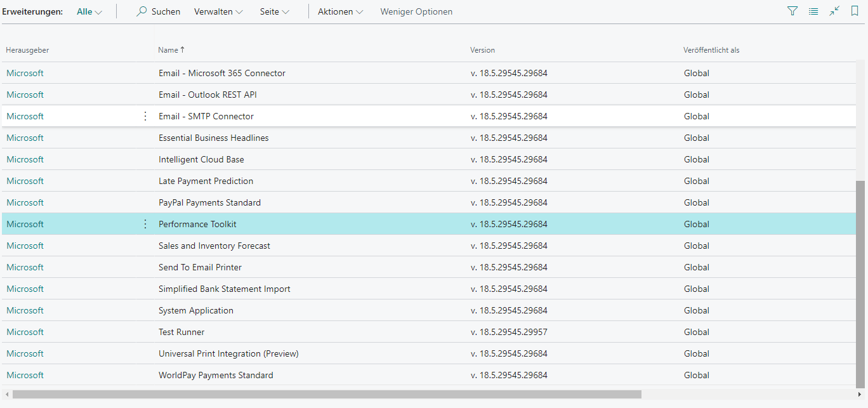Sort by the Name column header
Screen dimensions: 868x408
(x=171, y=50)
